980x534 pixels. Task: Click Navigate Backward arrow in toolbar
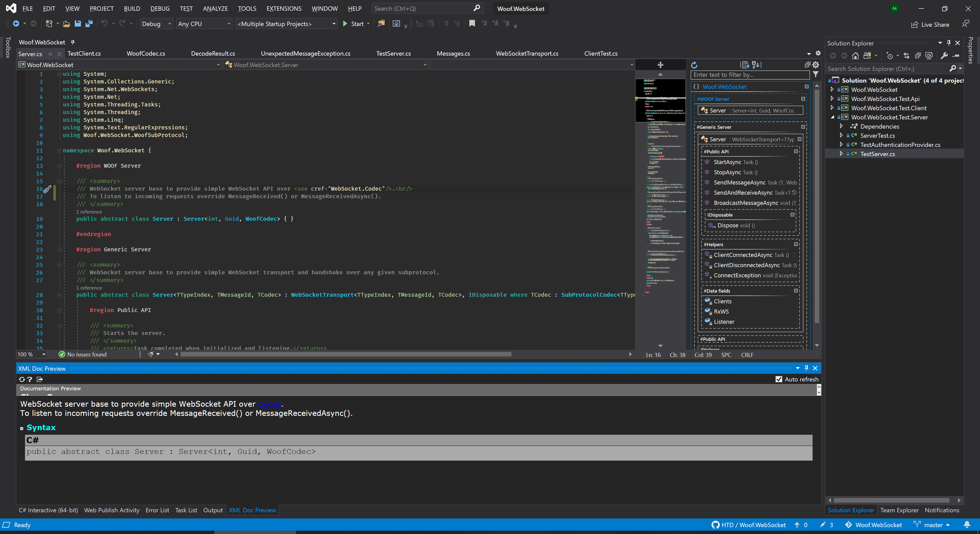tap(17, 23)
